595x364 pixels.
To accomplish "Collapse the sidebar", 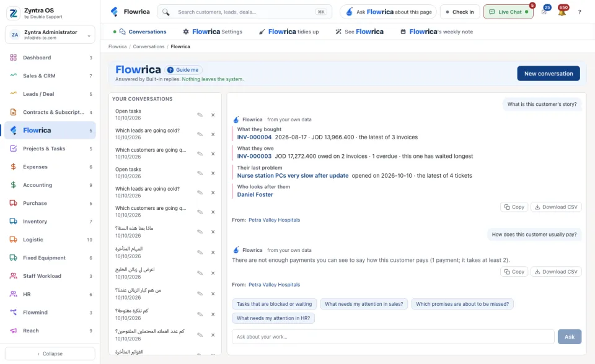I will click(x=50, y=353).
